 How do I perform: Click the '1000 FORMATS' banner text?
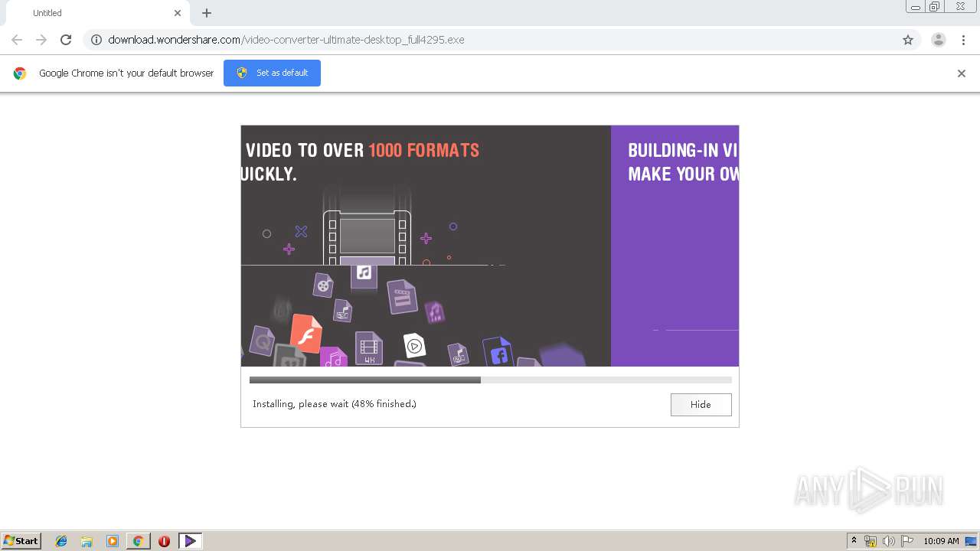click(423, 150)
